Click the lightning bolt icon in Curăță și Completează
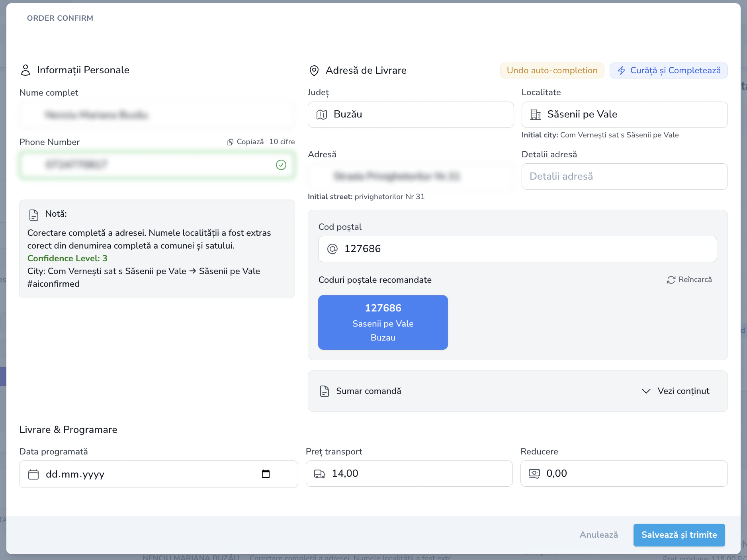 coord(621,70)
